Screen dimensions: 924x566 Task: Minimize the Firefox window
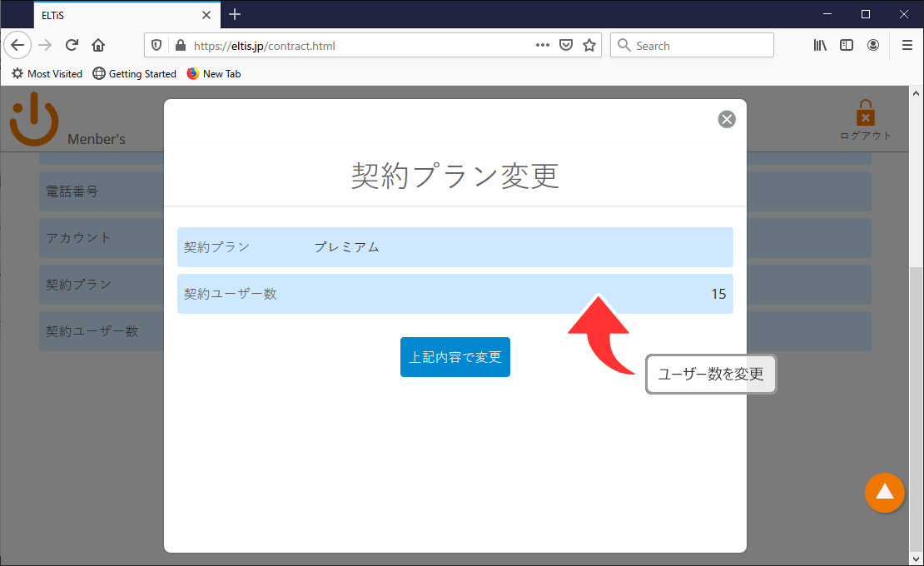point(827,14)
